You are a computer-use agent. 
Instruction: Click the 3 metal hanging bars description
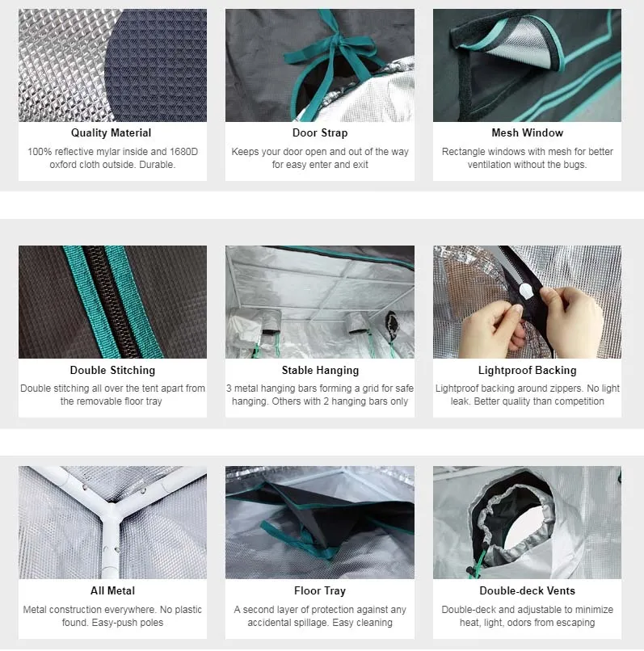tap(320, 395)
